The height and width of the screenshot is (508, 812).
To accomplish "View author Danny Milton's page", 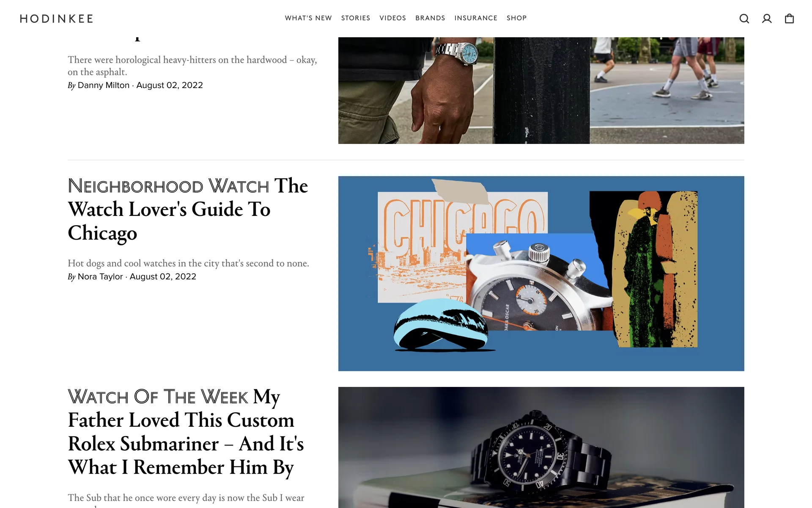I will point(104,85).
